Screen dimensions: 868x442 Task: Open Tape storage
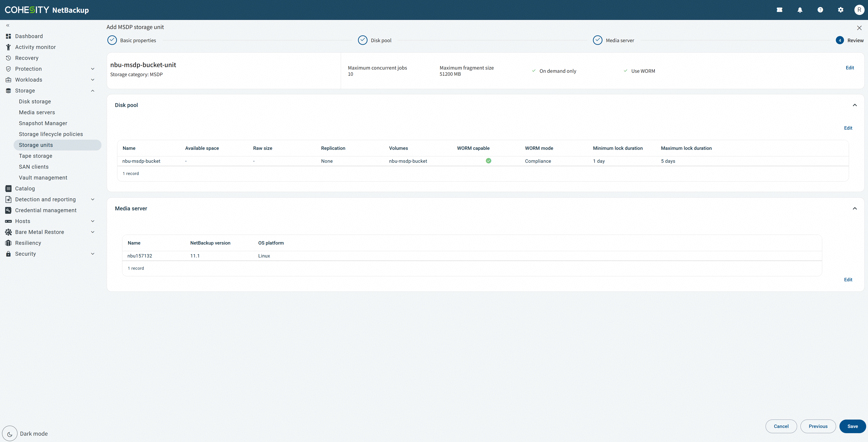click(x=36, y=156)
